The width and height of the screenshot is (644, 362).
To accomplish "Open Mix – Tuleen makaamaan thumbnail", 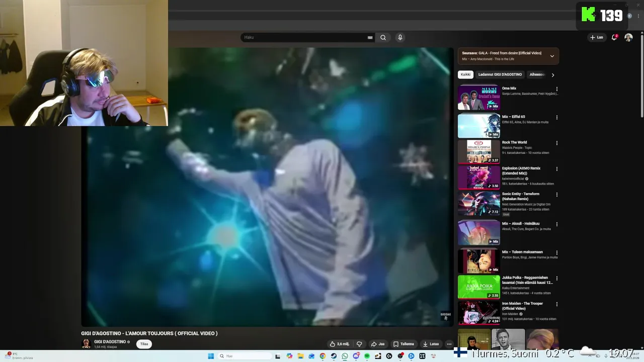I will (479, 261).
